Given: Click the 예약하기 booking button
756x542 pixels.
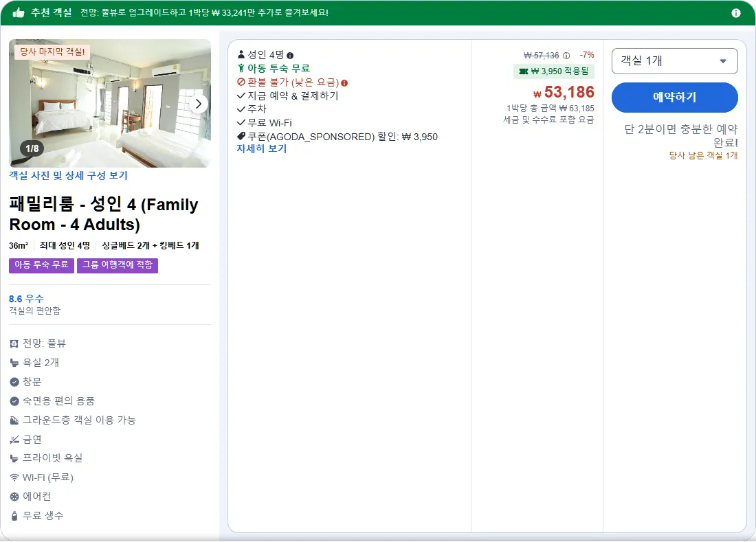Looking at the screenshot, I should (674, 98).
